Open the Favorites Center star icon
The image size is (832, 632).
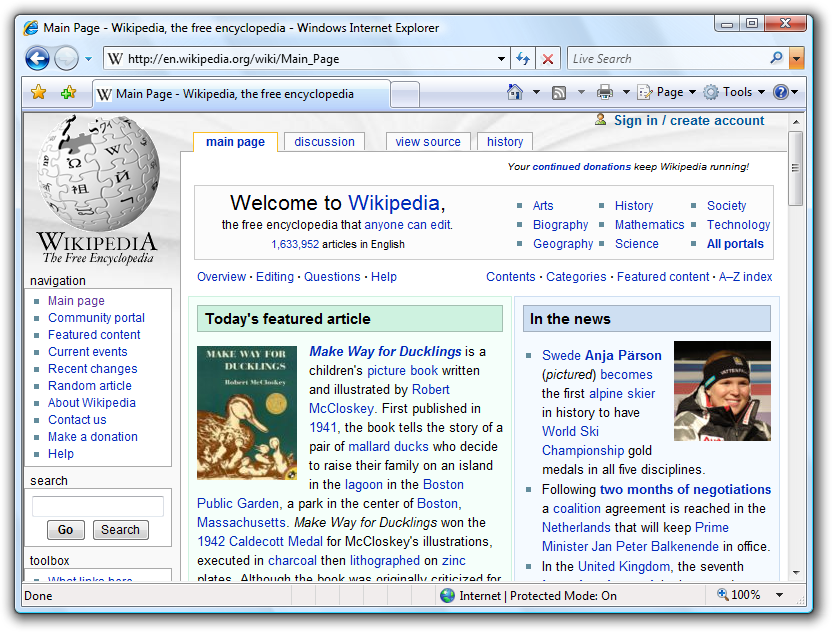pyautogui.click(x=38, y=92)
